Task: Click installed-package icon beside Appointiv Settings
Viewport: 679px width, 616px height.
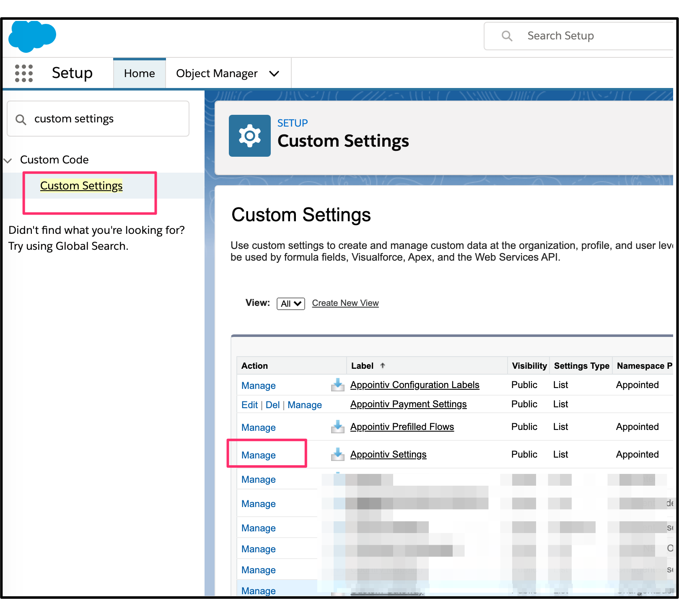Action: [x=337, y=454]
